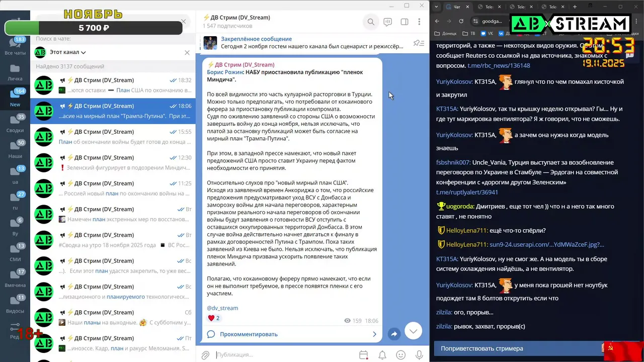Open the Наши folder

click(15, 150)
